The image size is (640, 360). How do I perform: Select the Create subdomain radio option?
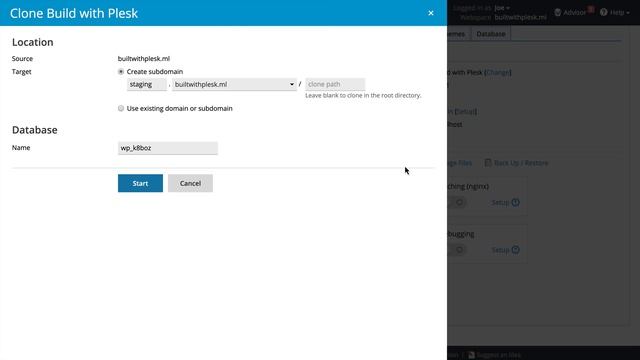coord(121,71)
